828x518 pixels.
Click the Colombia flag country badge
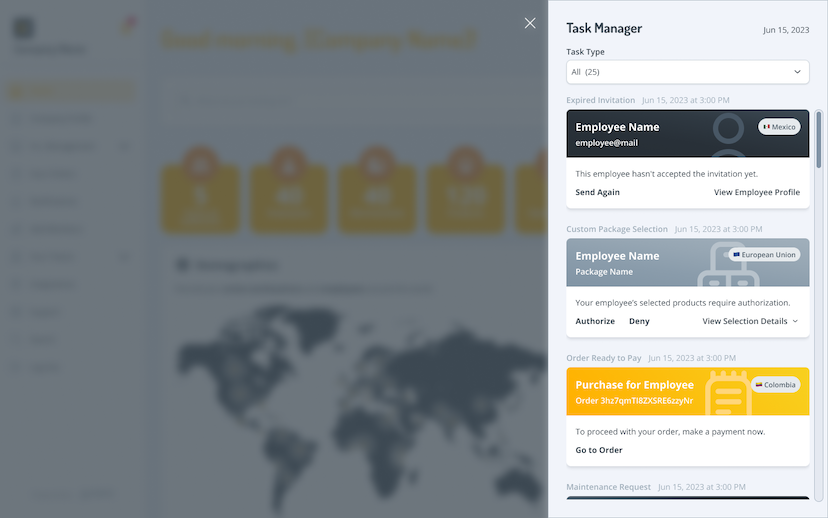tap(776, 384)
